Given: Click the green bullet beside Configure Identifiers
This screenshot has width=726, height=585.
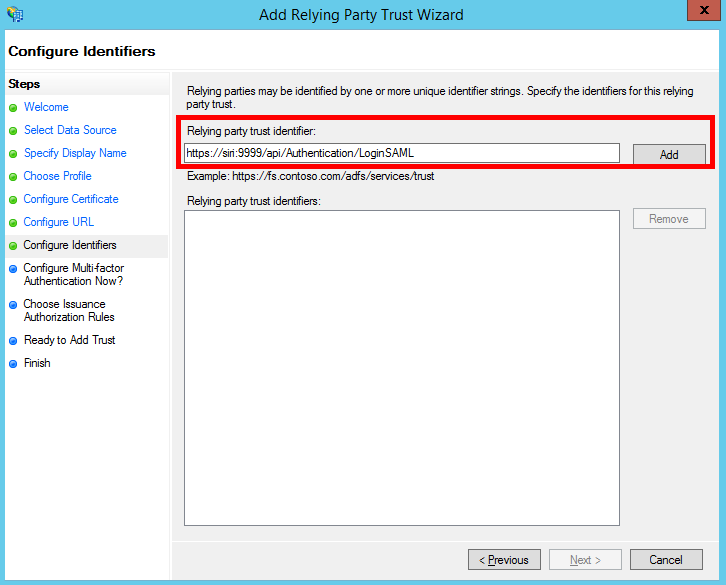Looking at the screenshot, I should 13,246.
